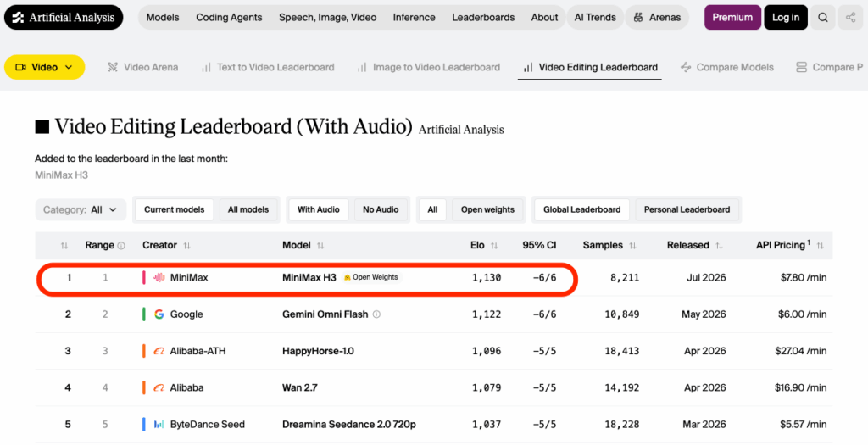
Task: Open the Speech, Image, Video menu
Action: [328, 17]
